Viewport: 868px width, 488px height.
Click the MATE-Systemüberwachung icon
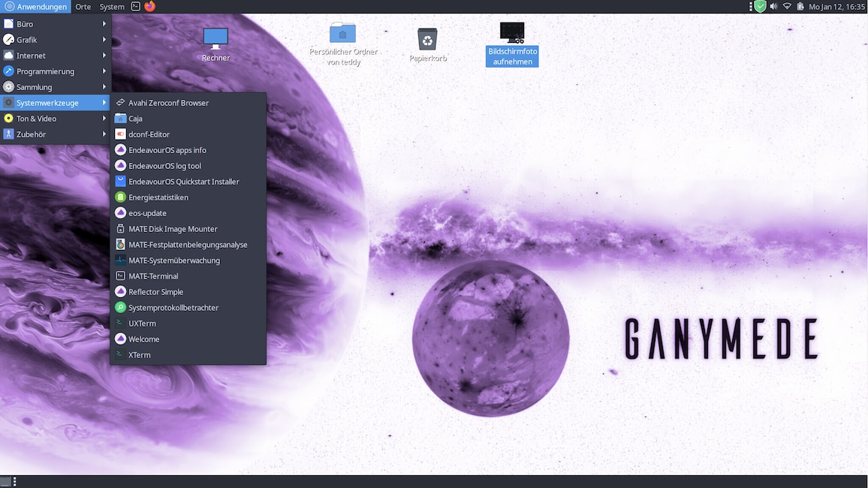[120, 261]
